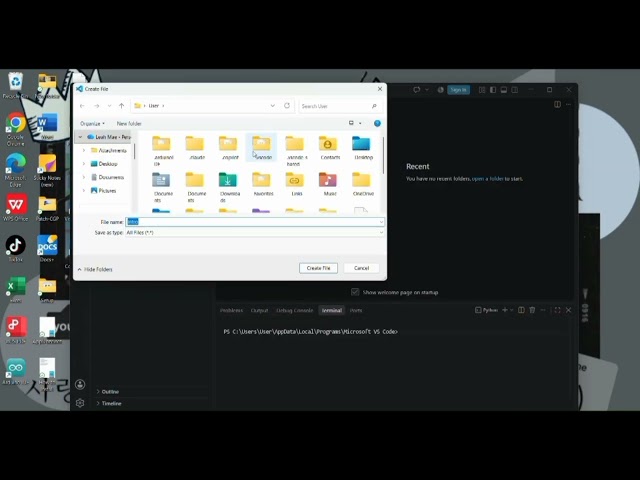Open the .claude folder in the dialog
The width and height of the screenshot is (640, 480).
tap(195, 147)
